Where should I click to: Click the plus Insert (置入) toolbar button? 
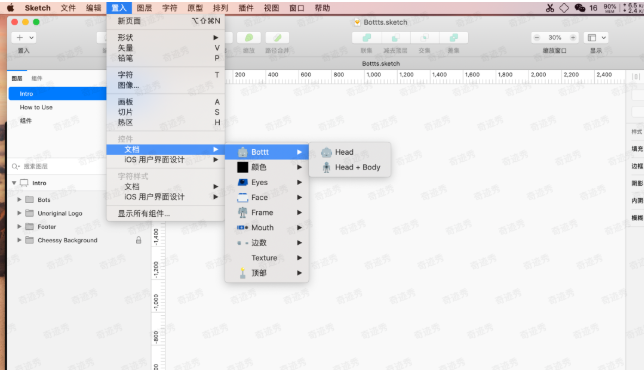pyautogui.click(x=19, y=38)
